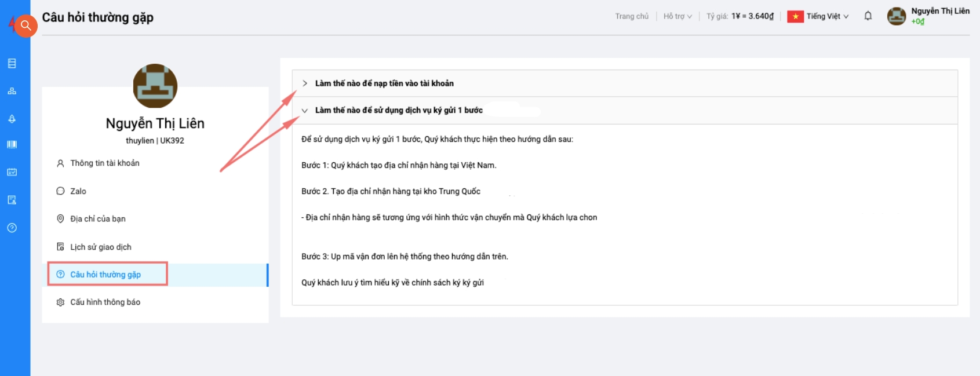Screen dimensions: 980x376
Task: Collapse the 'dịch vụ ký gửi 1 bước' question
Action: (x=398, y=110)
